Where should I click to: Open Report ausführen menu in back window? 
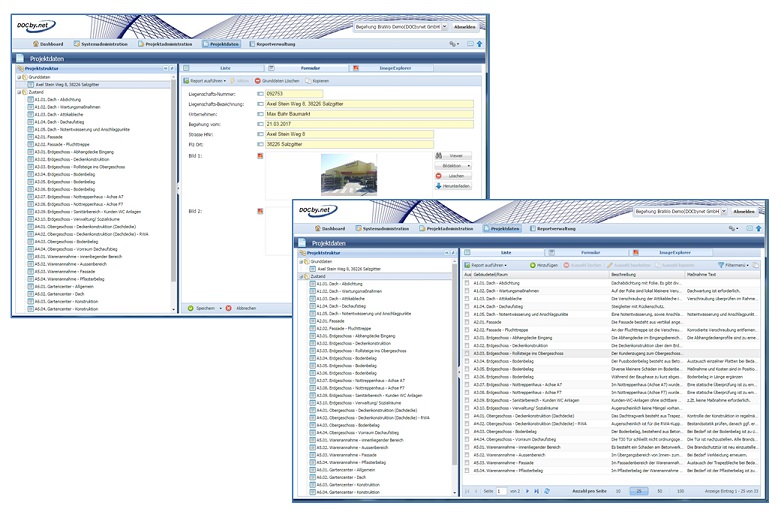point(205,81)
